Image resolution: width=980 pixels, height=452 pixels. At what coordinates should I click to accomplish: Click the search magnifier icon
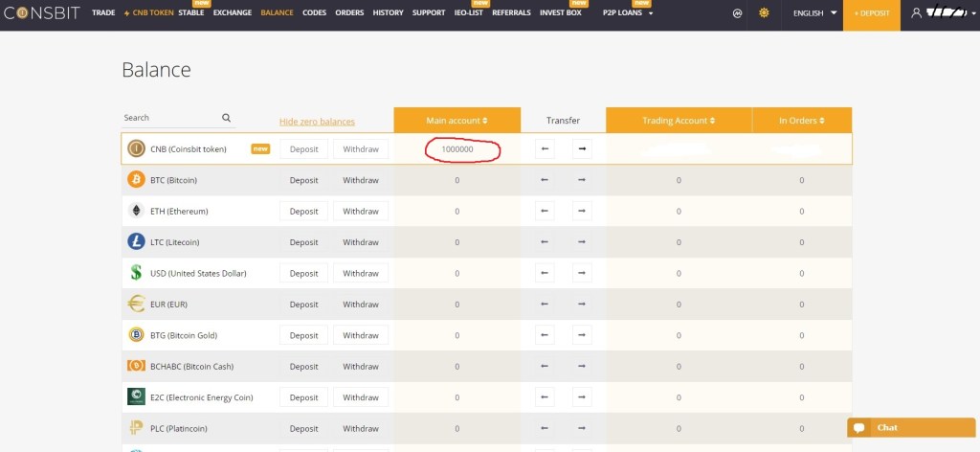point(227,118)
